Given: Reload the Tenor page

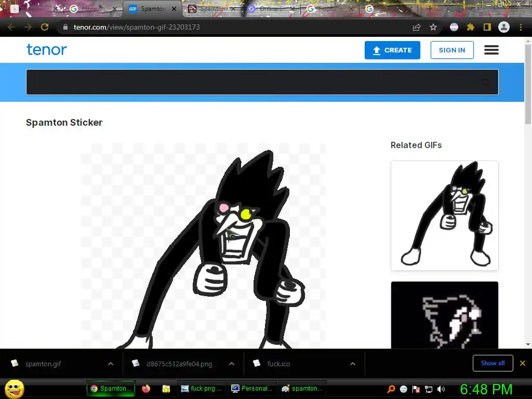Looking at the screenshot, I should pos(45,27).
